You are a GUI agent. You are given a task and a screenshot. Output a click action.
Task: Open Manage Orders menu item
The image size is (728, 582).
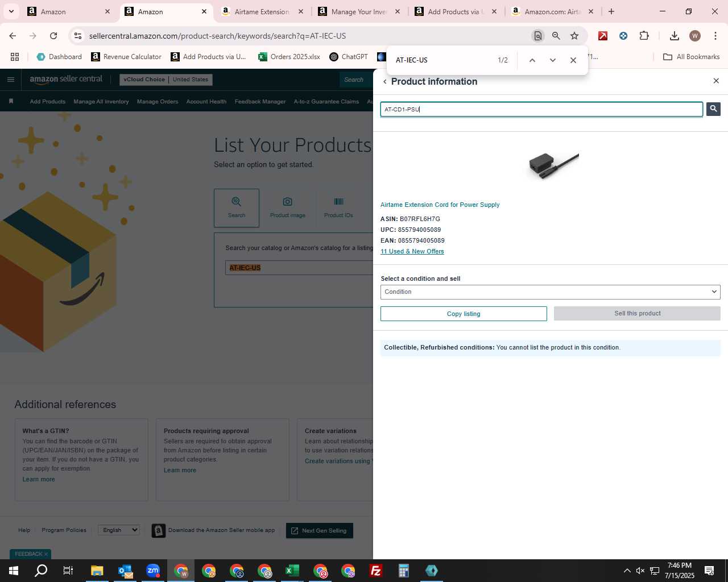(x=158, y=102)
